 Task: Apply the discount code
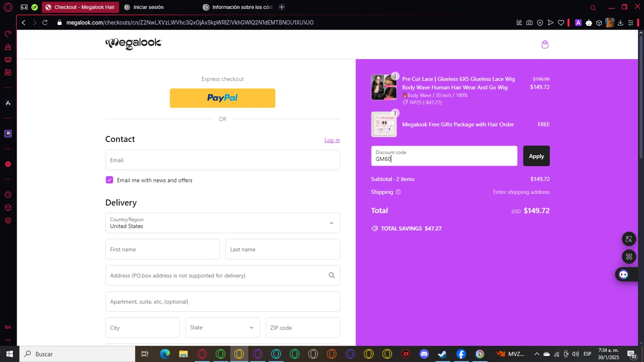click(536, 156)
